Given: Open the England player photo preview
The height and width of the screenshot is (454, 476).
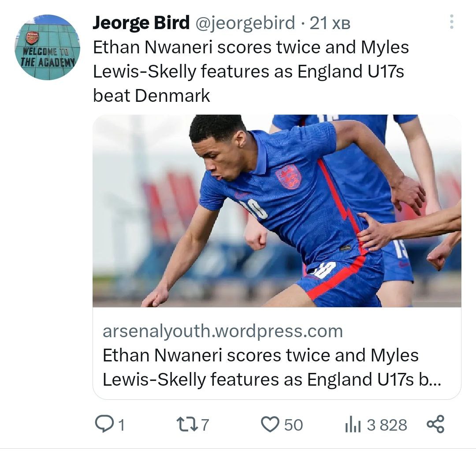Looking at the screenshot, I should 277,211.
